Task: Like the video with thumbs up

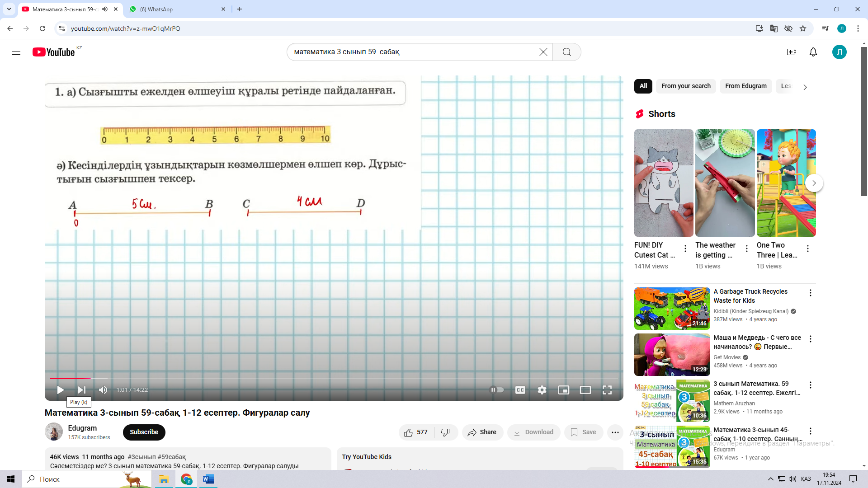Action: tap(409, 432)
